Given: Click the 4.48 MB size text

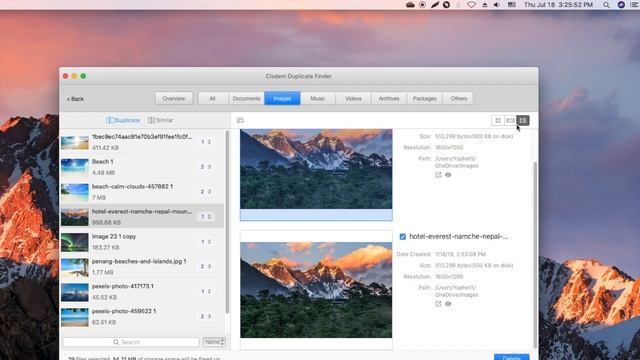Looking at the screenshot, I should coord(103,173).
